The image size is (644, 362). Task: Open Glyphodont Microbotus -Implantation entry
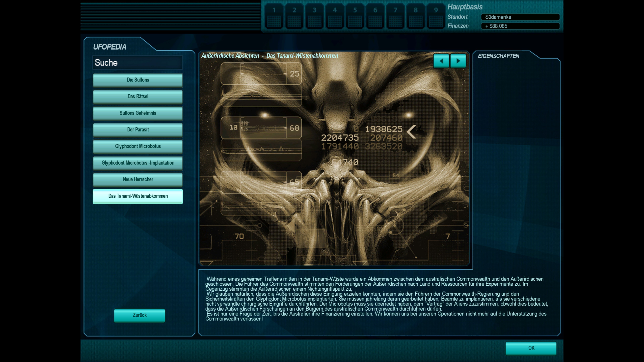point(138,163)
